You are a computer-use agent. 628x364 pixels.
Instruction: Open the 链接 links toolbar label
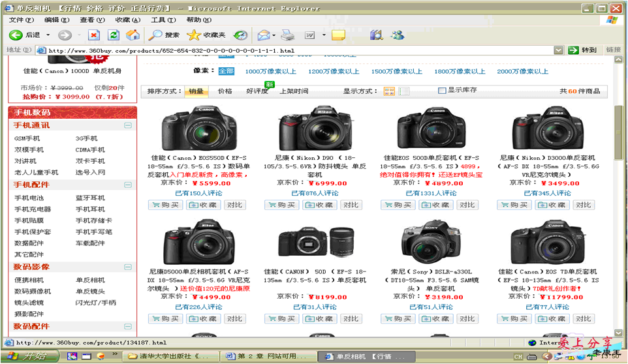click(613, 50)
